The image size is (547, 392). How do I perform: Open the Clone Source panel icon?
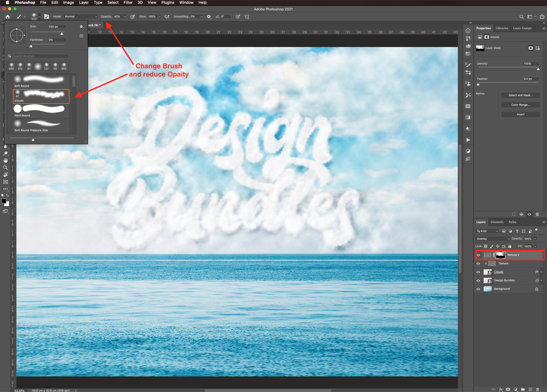[468, 83]
